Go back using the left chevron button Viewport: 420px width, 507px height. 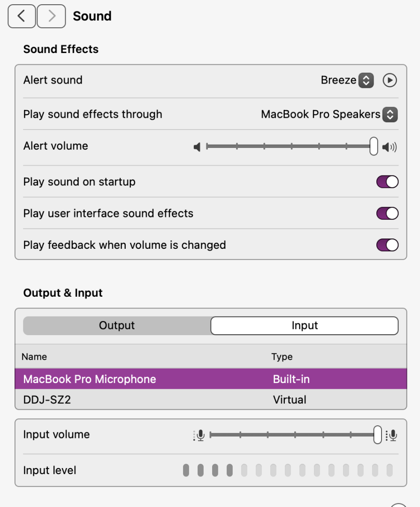(x=22, y=16)
